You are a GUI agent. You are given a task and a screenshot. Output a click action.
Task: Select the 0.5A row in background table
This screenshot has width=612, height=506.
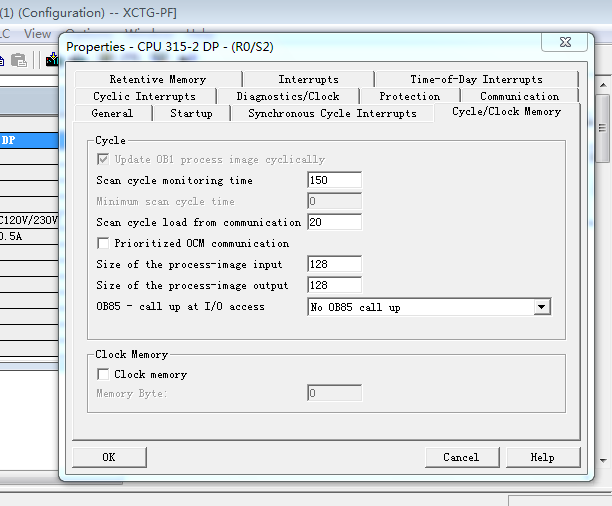point(29,237)
